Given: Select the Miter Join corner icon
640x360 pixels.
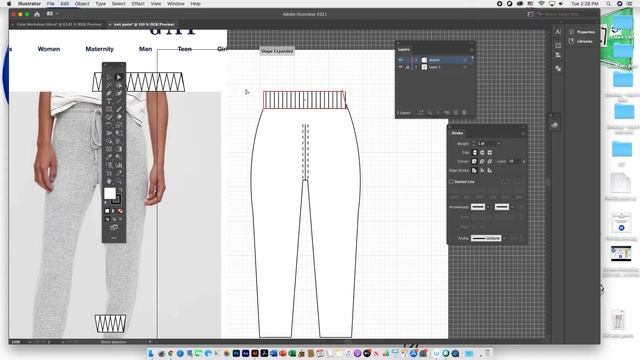Looking at the screenshot, I should pos(475,161).
